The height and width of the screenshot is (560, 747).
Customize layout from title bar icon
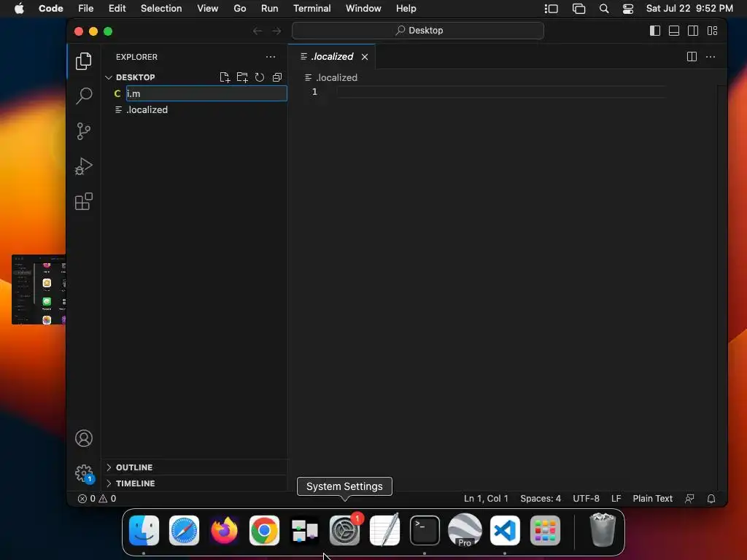pos(712,31)
